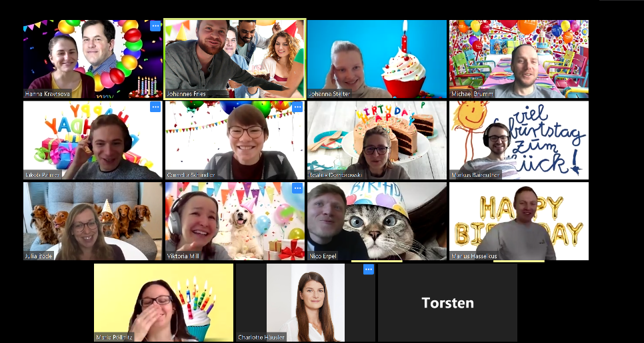
Task: Click the Dombrowski name label
Action: 337,175
